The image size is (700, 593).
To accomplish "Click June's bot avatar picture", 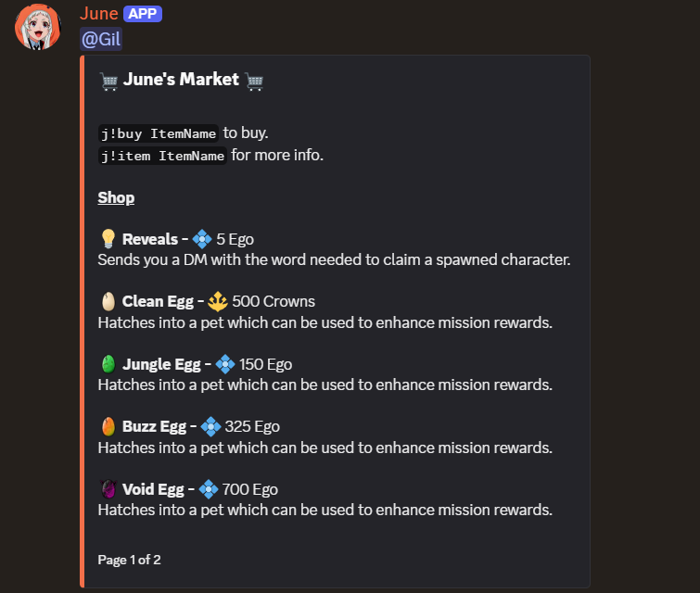I will (38, 26).
